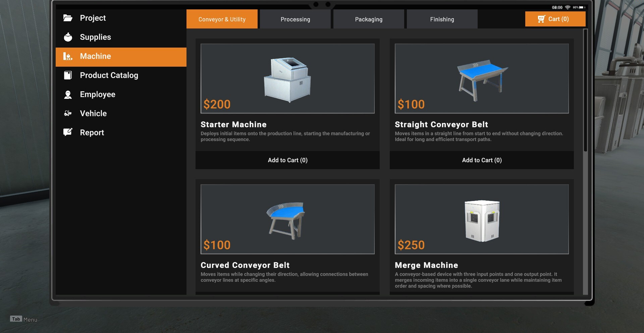This screenshot has width=644, height=333.
Task: Click the Employee person icon
Action: coord(68,94)
